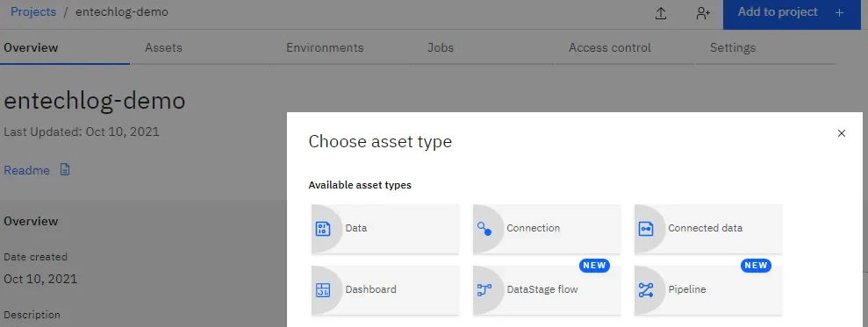The image size is (868, 327).
Task: Switch to the Environments tab
Action: [x=325, y=47]
